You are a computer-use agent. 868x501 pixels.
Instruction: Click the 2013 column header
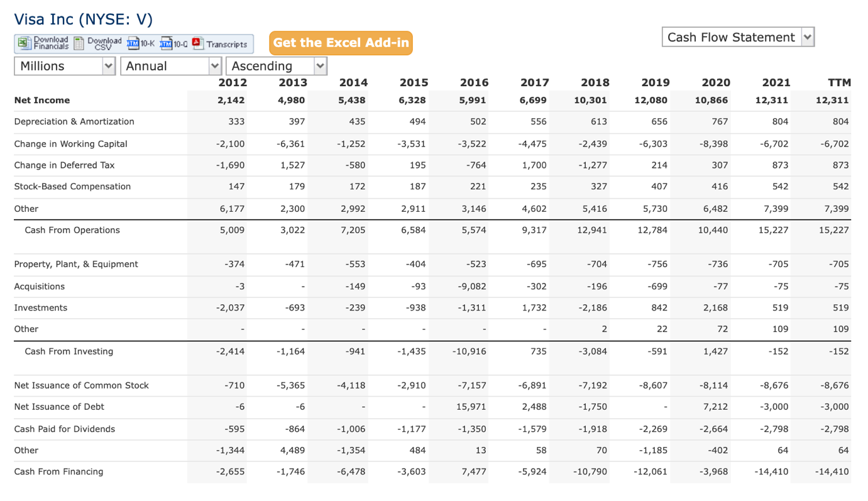[x=293, y=82]
